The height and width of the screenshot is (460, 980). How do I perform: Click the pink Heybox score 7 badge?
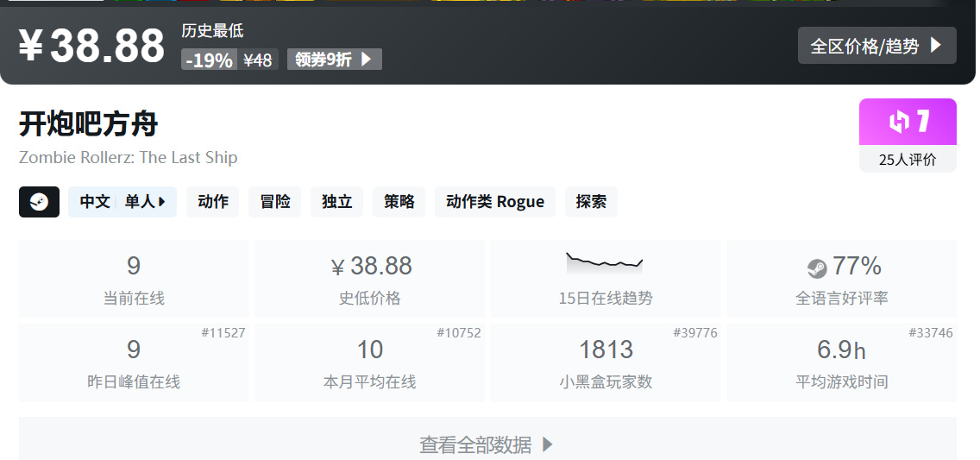point(908,122)
